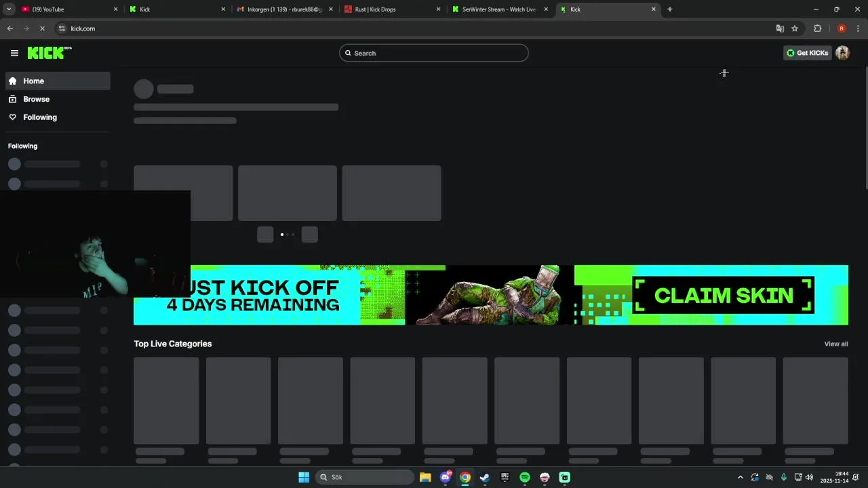The width and height of the screenshot is (868, 488).
Task: Close the YouTube tab
Action: pos(116,9)
